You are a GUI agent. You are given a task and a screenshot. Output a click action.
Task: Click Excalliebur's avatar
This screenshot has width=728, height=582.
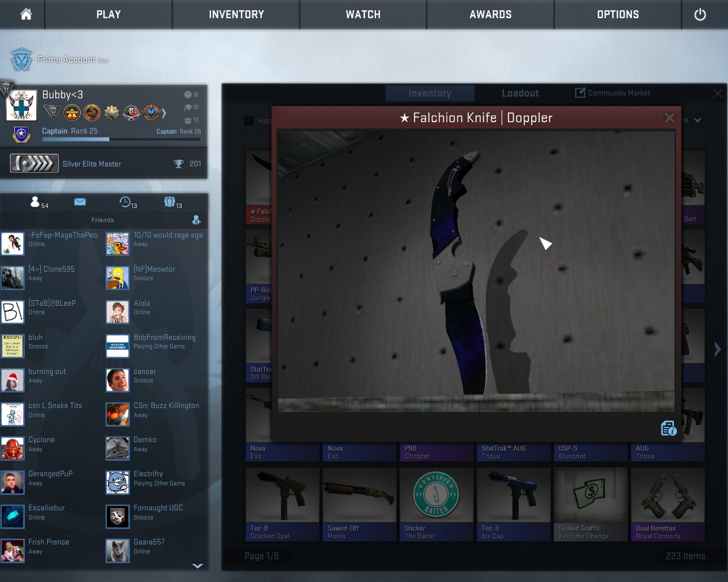coord(13,516)
